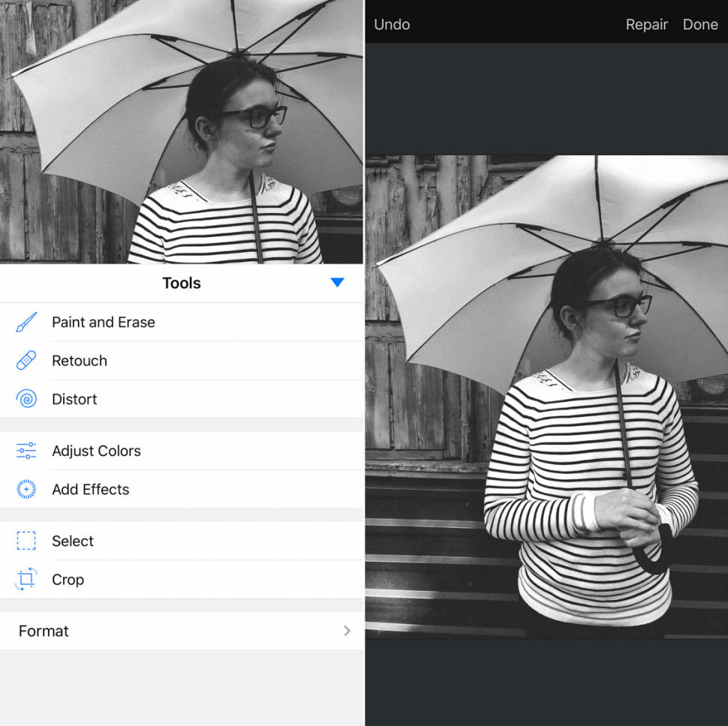Open the Distort tool via spiral icon
The image size is (728, 726).
[25, 399]
